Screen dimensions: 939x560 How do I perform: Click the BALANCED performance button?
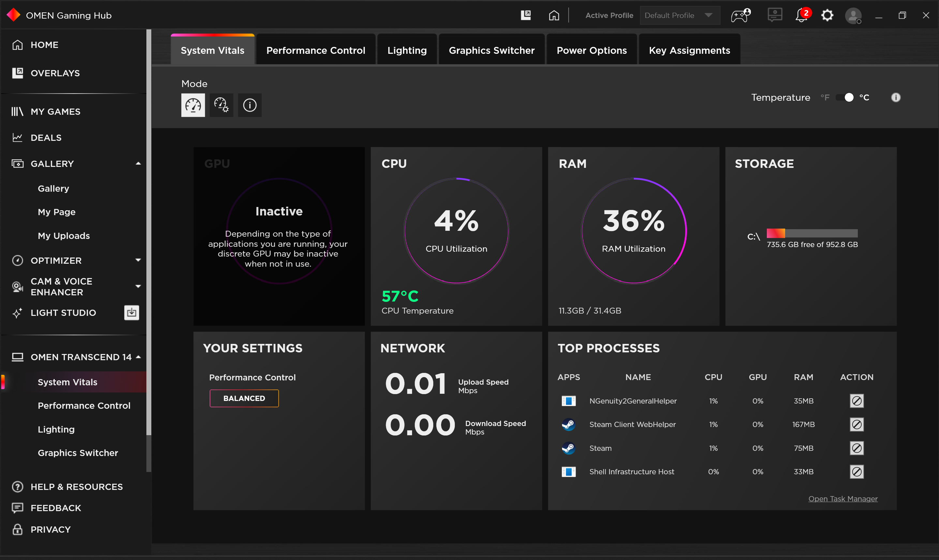click(x=244, y=398)
